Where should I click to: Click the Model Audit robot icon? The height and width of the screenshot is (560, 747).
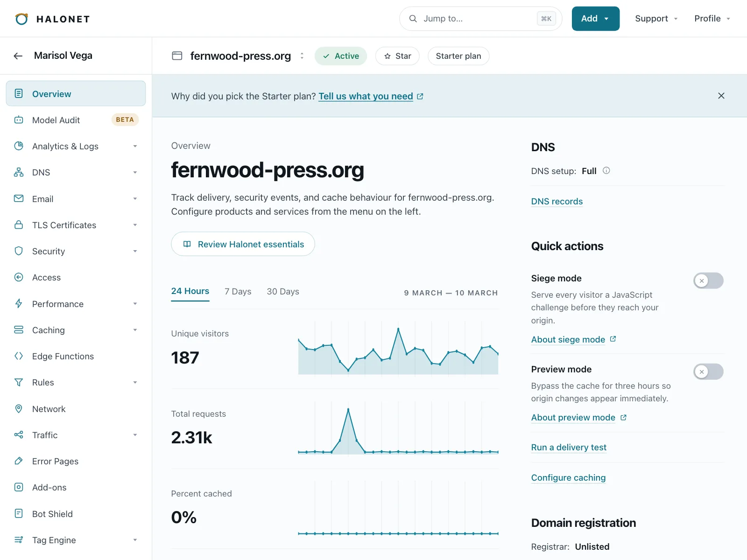(x=19, y=120)
